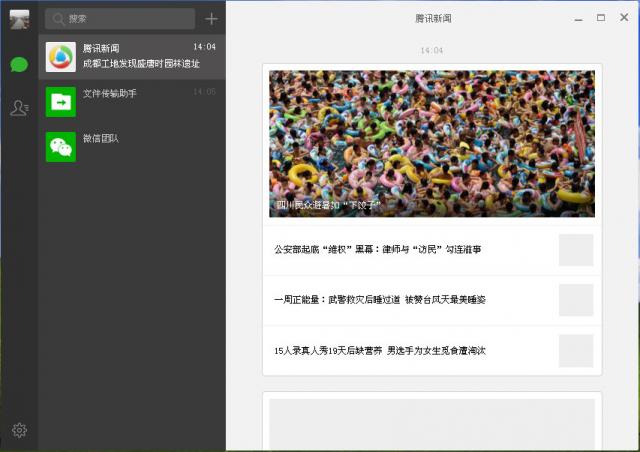The image size is (640, 452).
Task: Open the 文件传输助手 conversation
Action: 132,102
